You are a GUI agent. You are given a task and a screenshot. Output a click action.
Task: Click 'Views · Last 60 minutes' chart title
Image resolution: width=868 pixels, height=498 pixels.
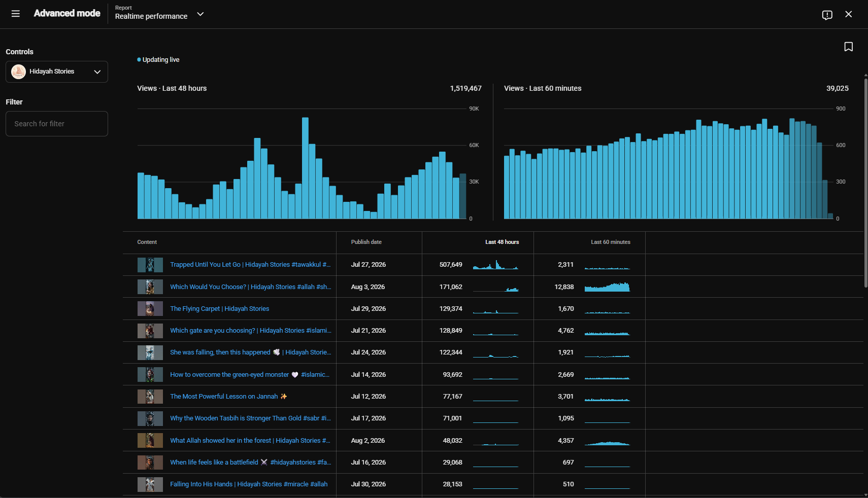[543, 88]
